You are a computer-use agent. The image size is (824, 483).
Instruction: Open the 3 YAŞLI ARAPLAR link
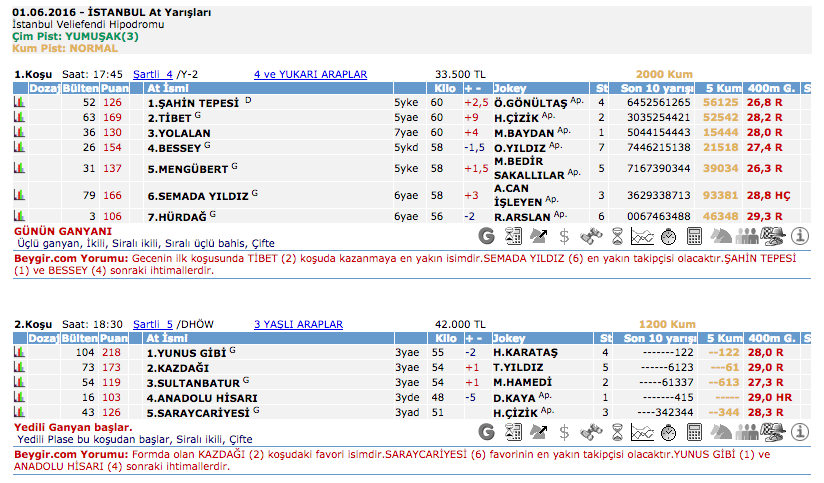tap(298, 324)
